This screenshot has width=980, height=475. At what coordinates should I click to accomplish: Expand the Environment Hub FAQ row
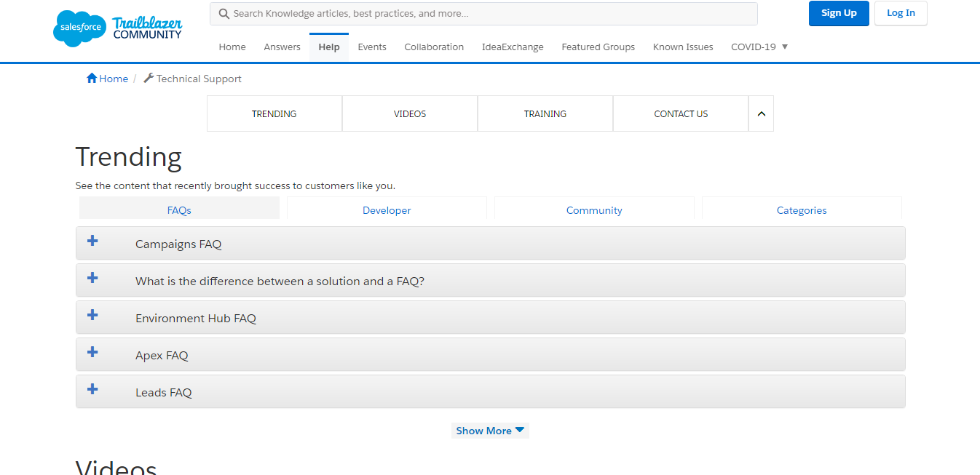tap(491, 317)
